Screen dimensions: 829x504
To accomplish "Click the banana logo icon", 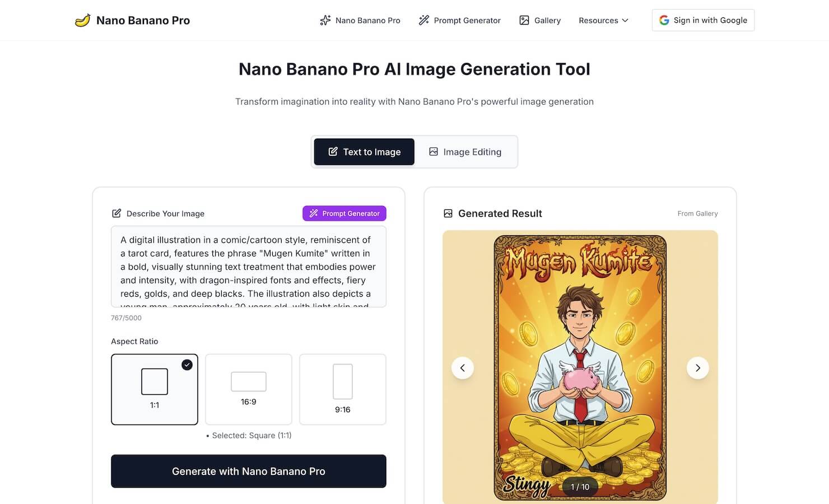I will click(x=83, y=20).
